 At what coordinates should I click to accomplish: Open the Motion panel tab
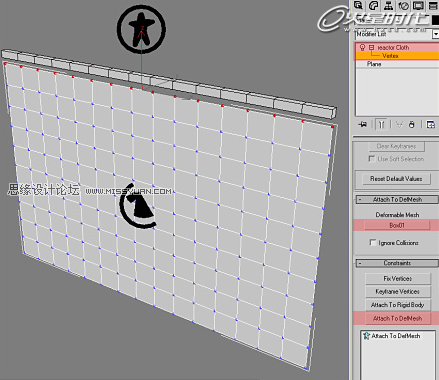pyautogui.click(x=403, y=5)
